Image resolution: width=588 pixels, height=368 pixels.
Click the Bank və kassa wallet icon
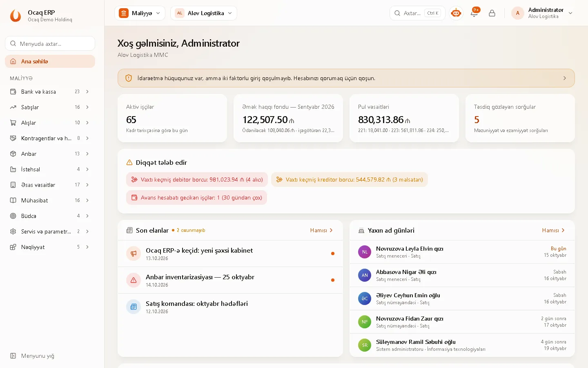[x=13, y=92]
